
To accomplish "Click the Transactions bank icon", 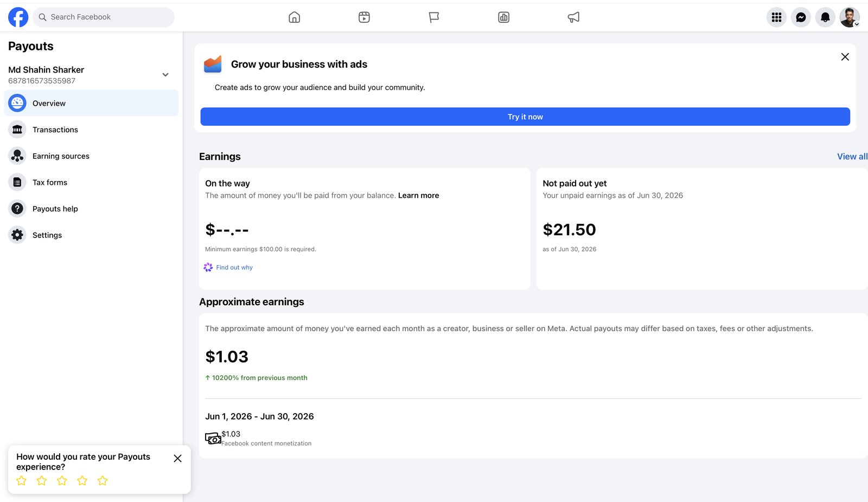I will 17,130.
